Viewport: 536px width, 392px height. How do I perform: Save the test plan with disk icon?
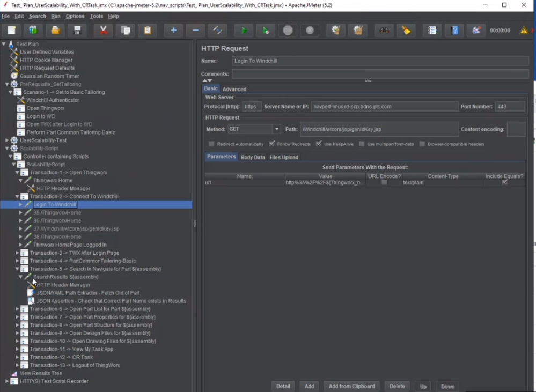click(x=77, y=31)
